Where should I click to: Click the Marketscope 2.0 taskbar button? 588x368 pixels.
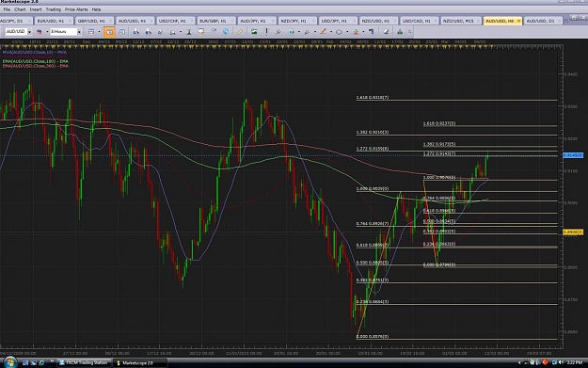click(139, 362)
